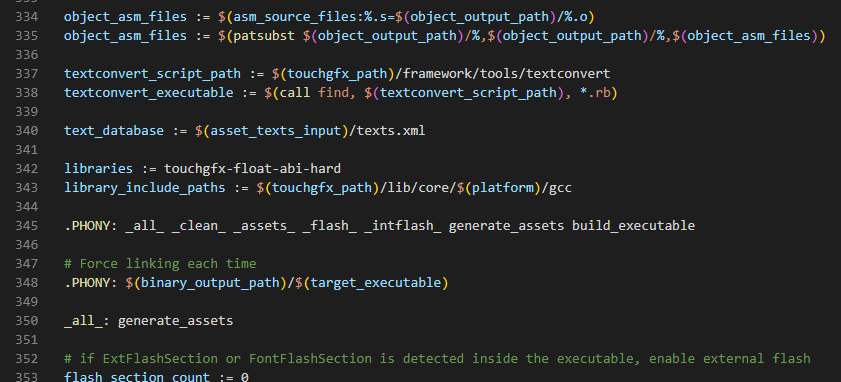
Task: Place cursor on touchgfx-float-abi-hard value
Action: click(x=252, y=168)
